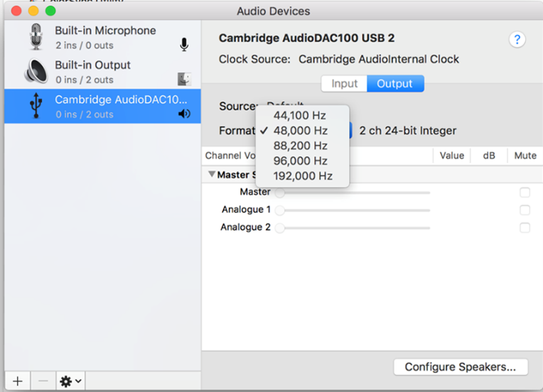Minimize window with the yellow button
This screenshot has width=543, height=392.
[x=33, y=11]
